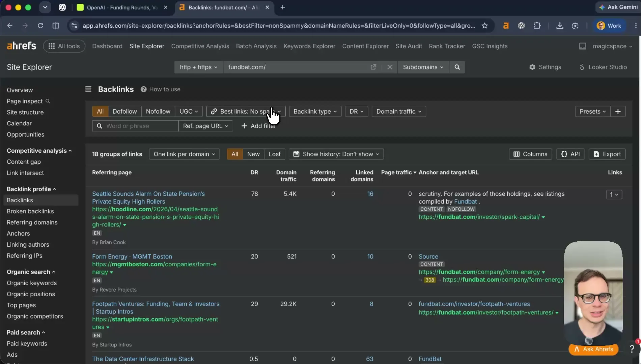Switch to Site Audit
This screenshot has width=641, height=364.
pos(409,46)
